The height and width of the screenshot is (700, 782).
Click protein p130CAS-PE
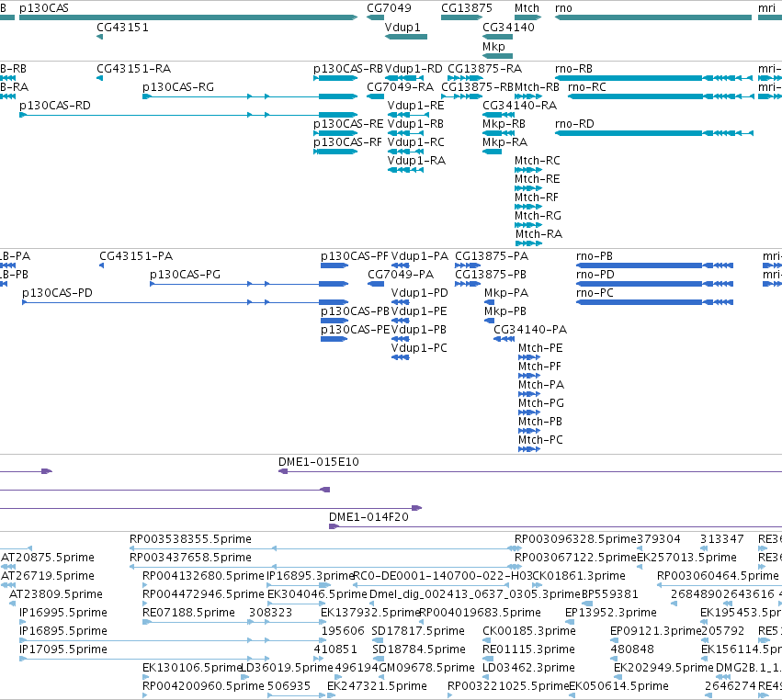pos(355,330)
